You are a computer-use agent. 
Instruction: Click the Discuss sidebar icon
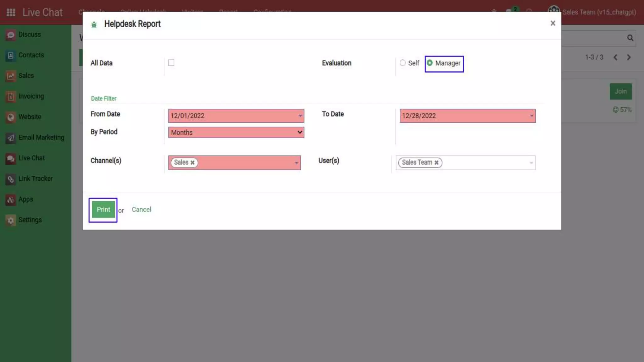tap(11, 35)
